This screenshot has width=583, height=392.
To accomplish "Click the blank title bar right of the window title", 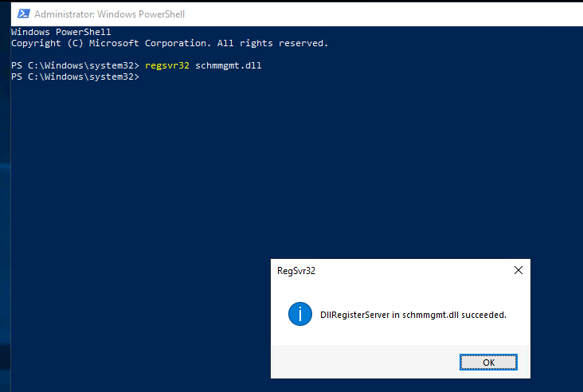I will click(383, 14).
